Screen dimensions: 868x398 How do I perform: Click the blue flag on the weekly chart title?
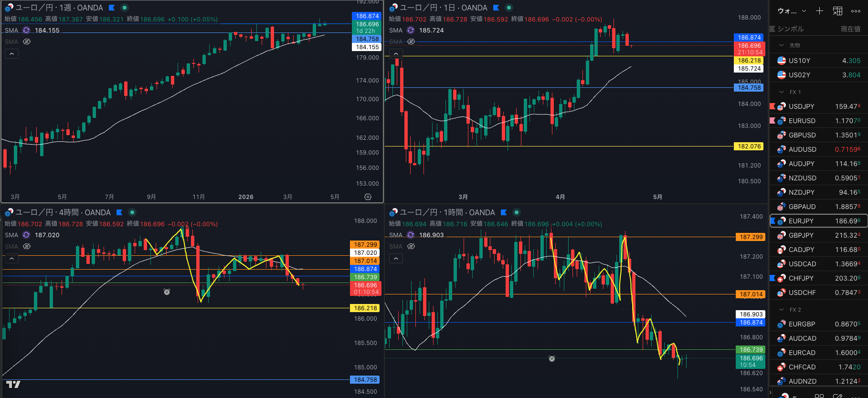click(x=112, y=8)
